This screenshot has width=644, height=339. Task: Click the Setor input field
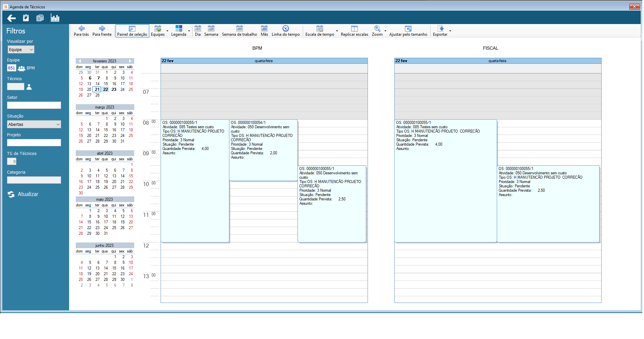pyautogui.click(x=34, y=106)
